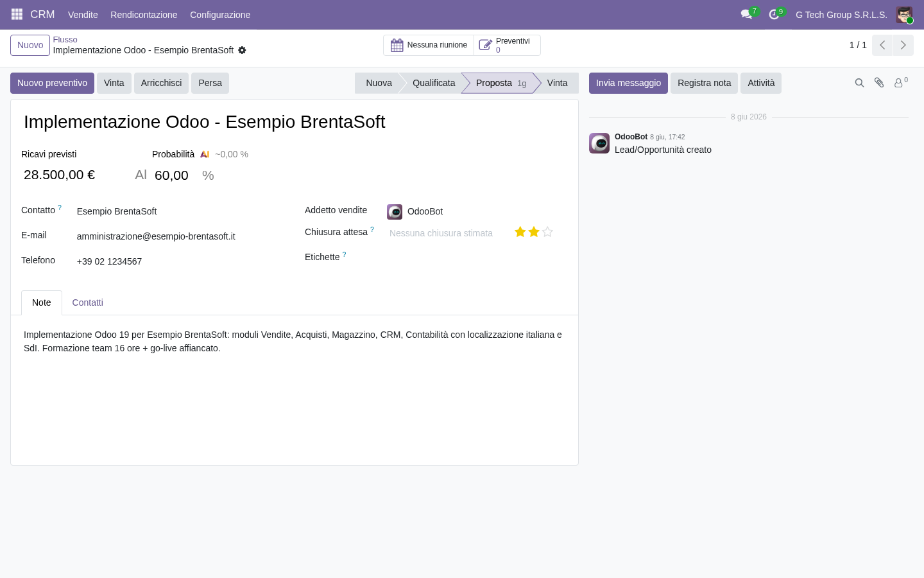Click Invia messaggio button
The height and width of the screenshot is (578, 924).
pyautogui.click(x=628, y=83)
